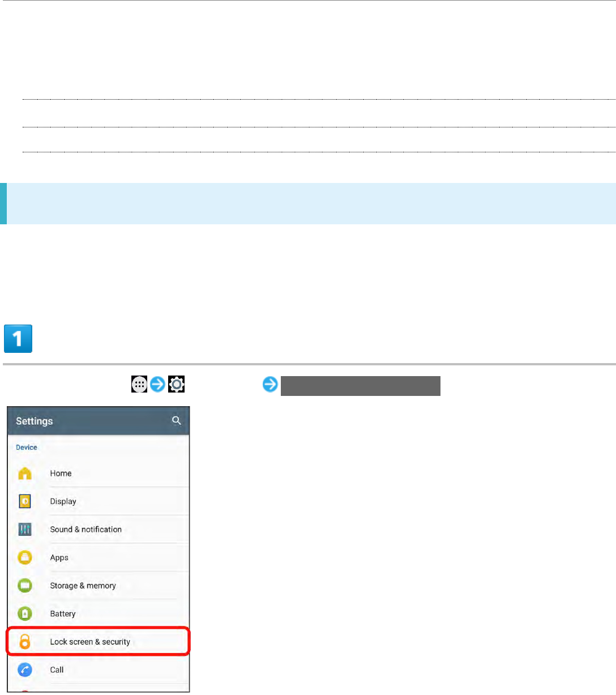This screenshot has width=616, height=695.
Task: Open Call settings entry
Action: tap(99, 670)
